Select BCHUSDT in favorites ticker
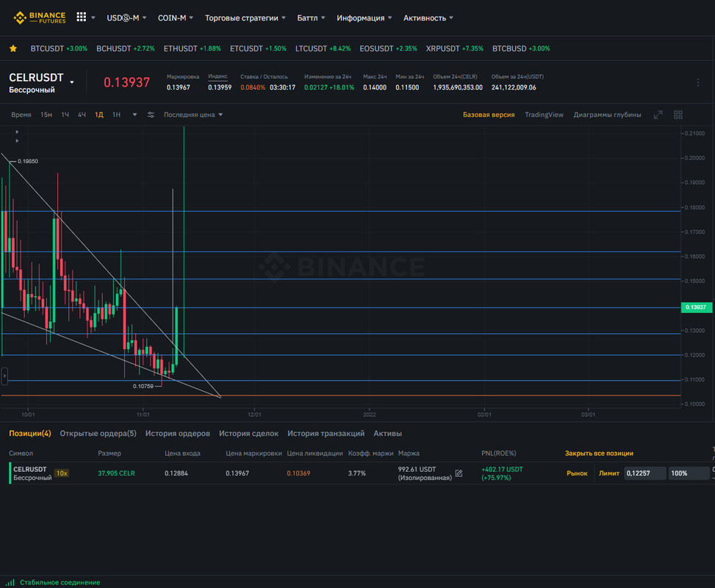 [x=126, y=49]
